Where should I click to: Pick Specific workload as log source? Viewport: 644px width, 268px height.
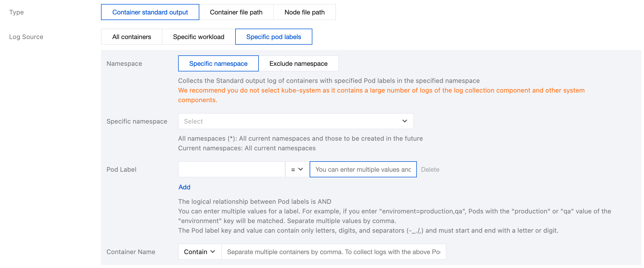(199, 37)
